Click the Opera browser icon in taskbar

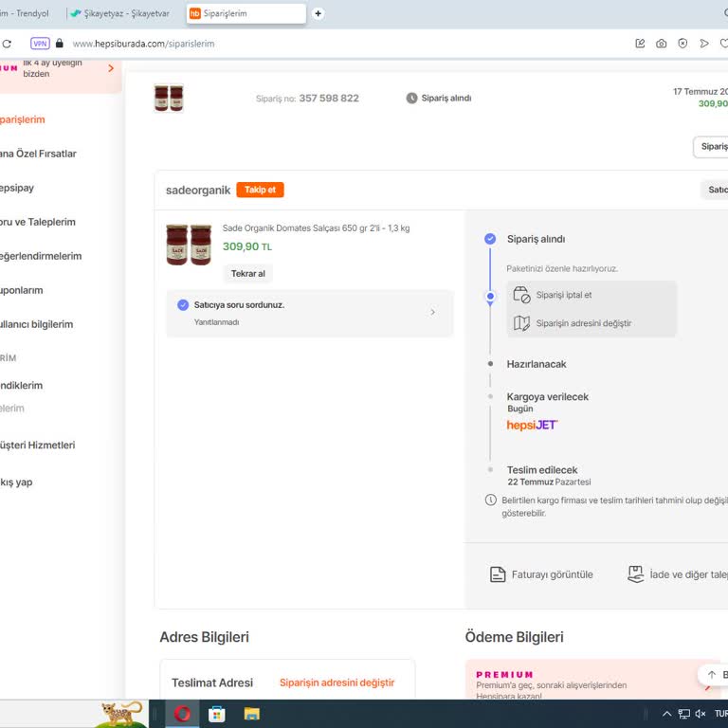pyautogui.click(x=182, y=714)
